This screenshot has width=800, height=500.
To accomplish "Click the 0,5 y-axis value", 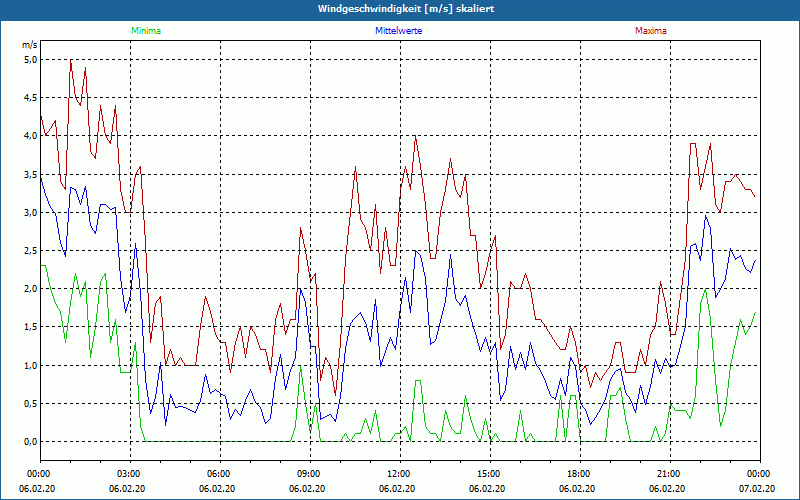I will click(x=31, y=404).
